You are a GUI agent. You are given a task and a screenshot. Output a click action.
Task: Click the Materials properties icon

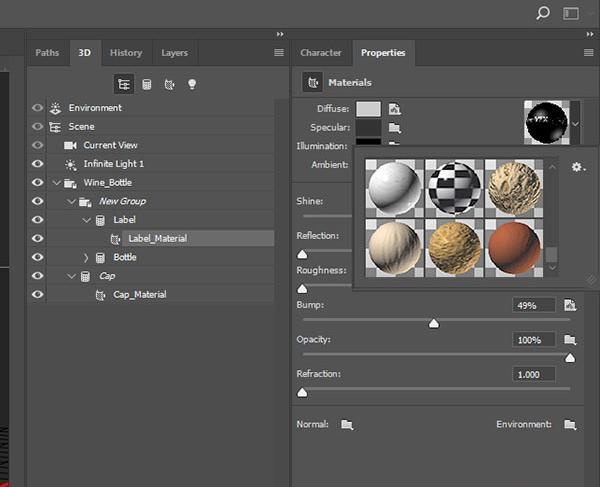click(x=313, y=82)
